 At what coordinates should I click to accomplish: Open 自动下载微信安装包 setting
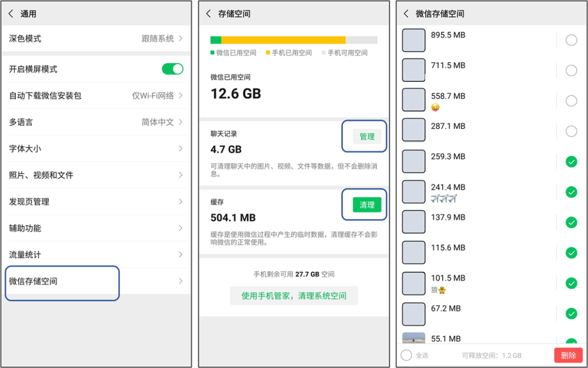pyautogui.click(x=96, y=96)
